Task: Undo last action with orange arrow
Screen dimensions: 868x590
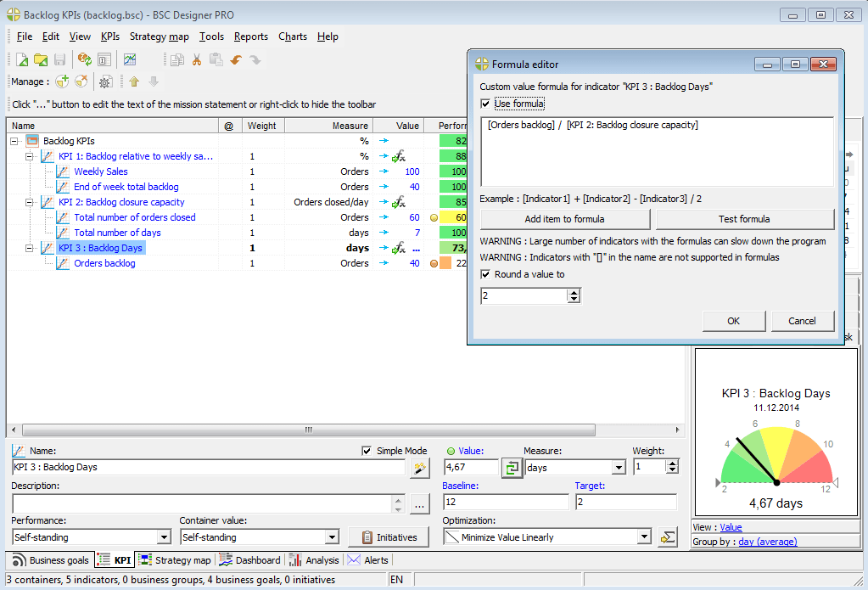Action: tap(236, 59)
